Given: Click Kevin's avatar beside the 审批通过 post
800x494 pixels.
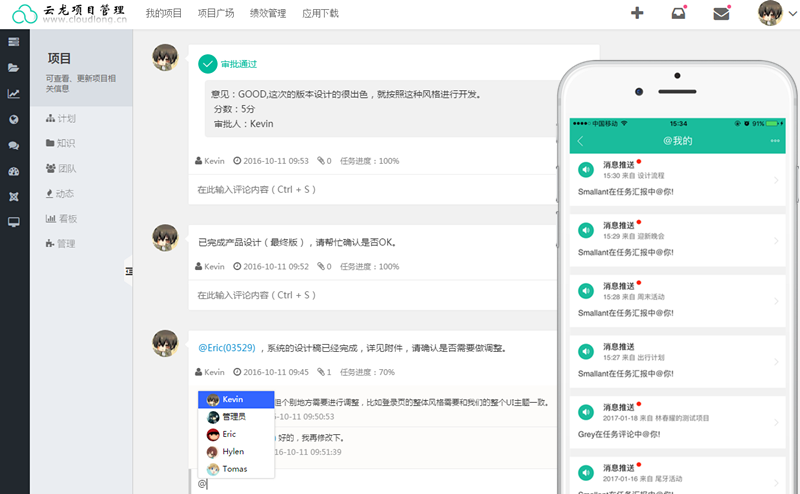Looking at the screenshot, I should click(165, 57).
